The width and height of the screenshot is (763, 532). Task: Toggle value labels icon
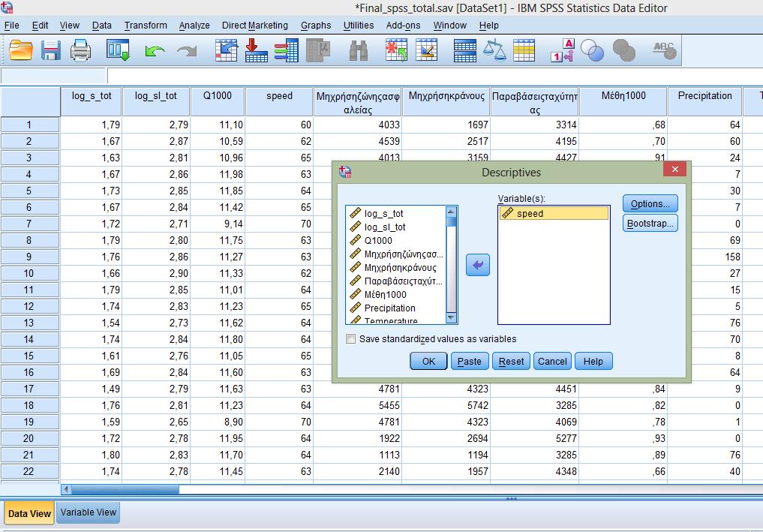(x=563, y=50)
